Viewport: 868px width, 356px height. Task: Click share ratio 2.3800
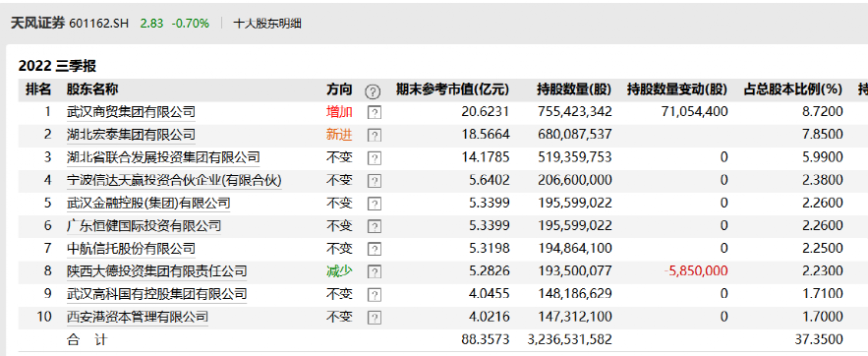click(823, 180)
